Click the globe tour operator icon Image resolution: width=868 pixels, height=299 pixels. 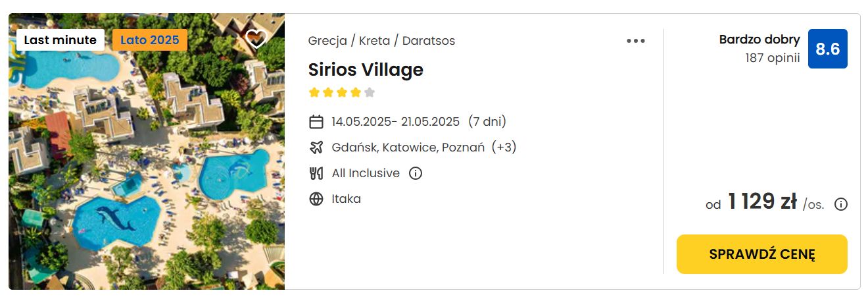point(316,199)
